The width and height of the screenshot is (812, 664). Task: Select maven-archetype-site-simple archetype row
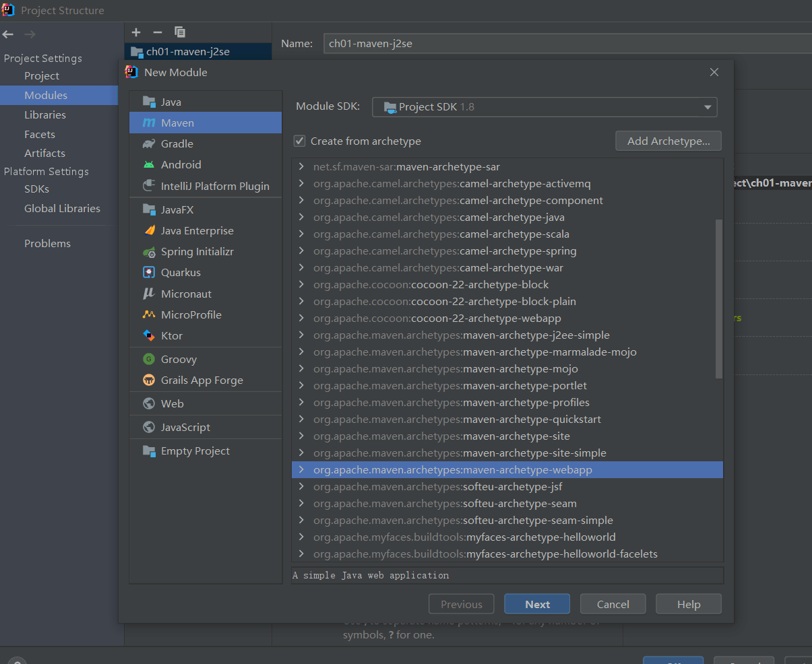[507, 453]
